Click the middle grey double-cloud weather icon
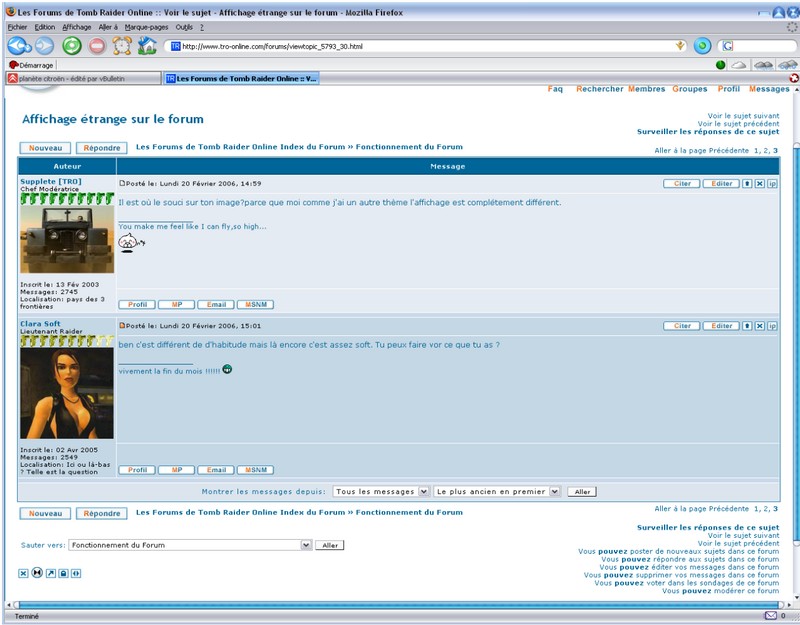This screenshot has width=800, height=625. 763,65
